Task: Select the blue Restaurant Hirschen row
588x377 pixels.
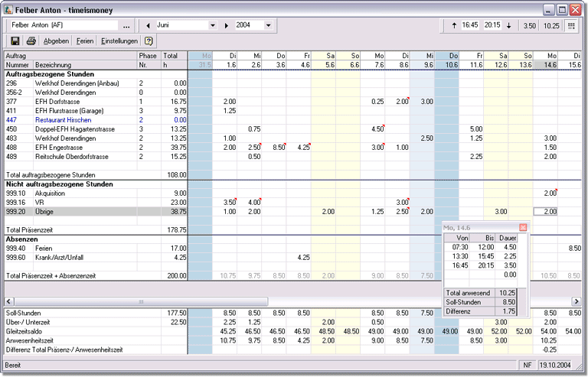Action: [x=63, y=120]
